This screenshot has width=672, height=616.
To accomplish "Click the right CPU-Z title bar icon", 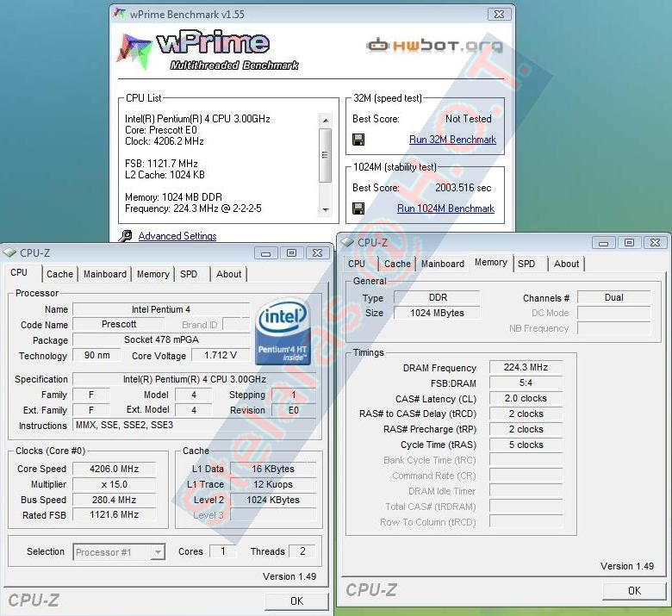I will pyautogui.click(x=347, y=243).
